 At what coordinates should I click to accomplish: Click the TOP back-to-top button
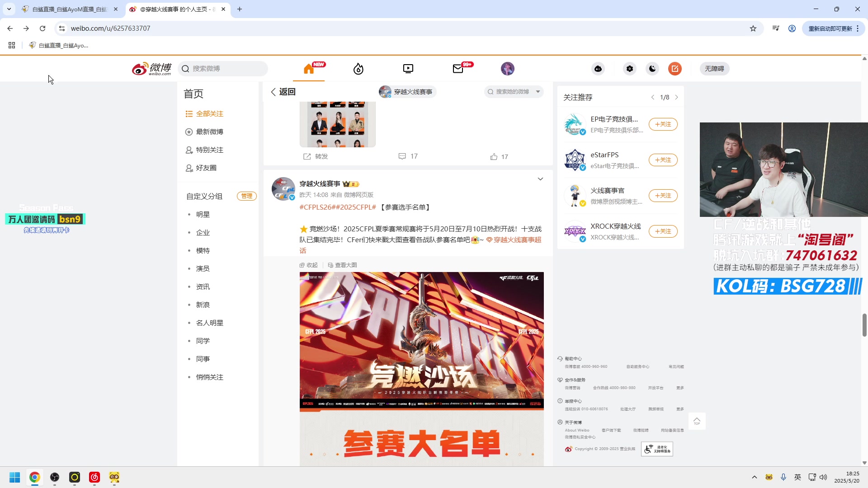click(697, 421)
